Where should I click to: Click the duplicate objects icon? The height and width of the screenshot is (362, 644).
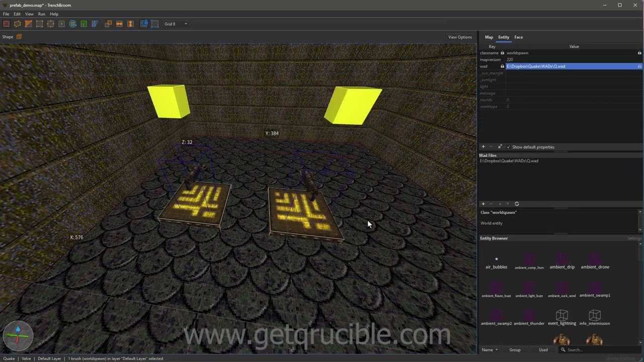click(x=108, y=24)
